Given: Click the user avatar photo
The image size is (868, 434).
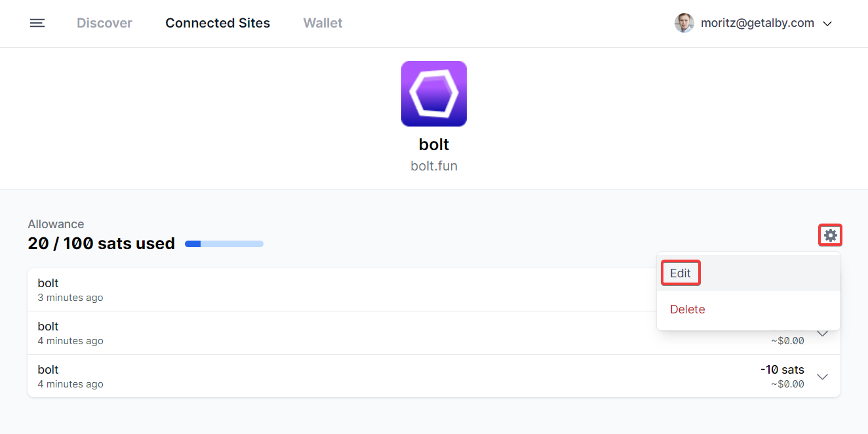Looking at the screenshot, I should tap(684, 24).
